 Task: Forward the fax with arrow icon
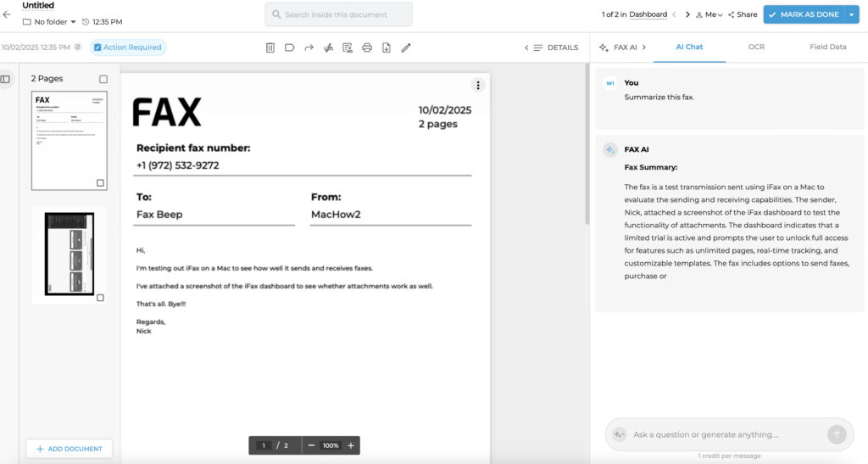tap(309, 48)
